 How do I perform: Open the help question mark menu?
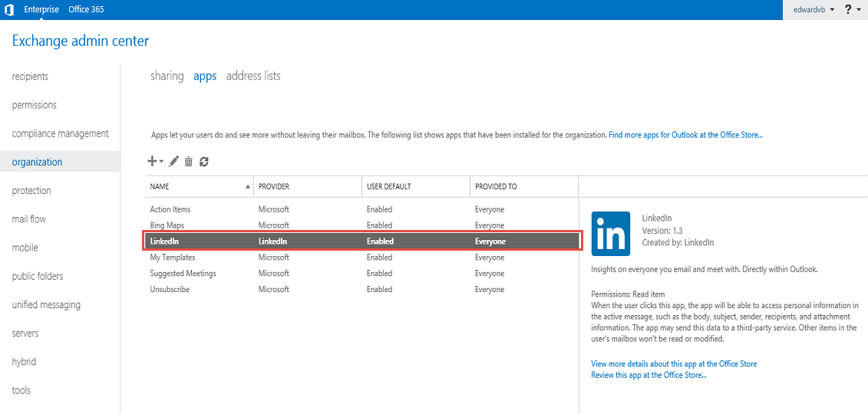pyautogui.click(x=848, y=9)
